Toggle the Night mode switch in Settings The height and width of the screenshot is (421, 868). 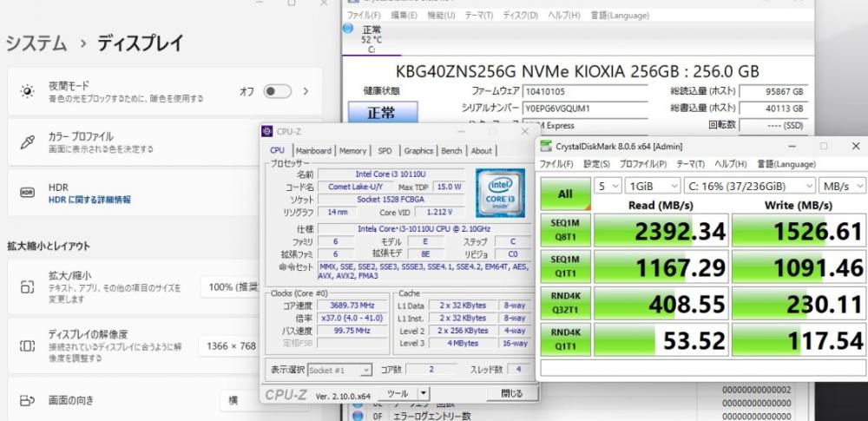click(278, 91)
